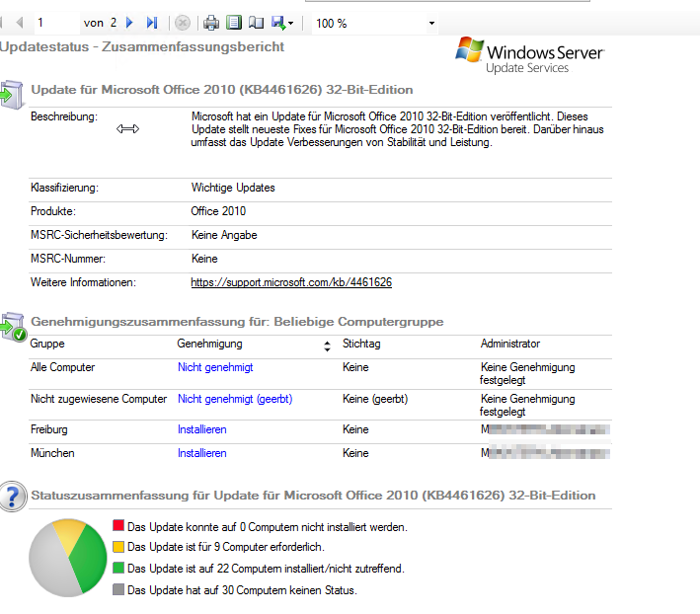Image resolution: width=700 pixels, height=614 pixels.
Task: Print the report
Action: tap(211, 23)
